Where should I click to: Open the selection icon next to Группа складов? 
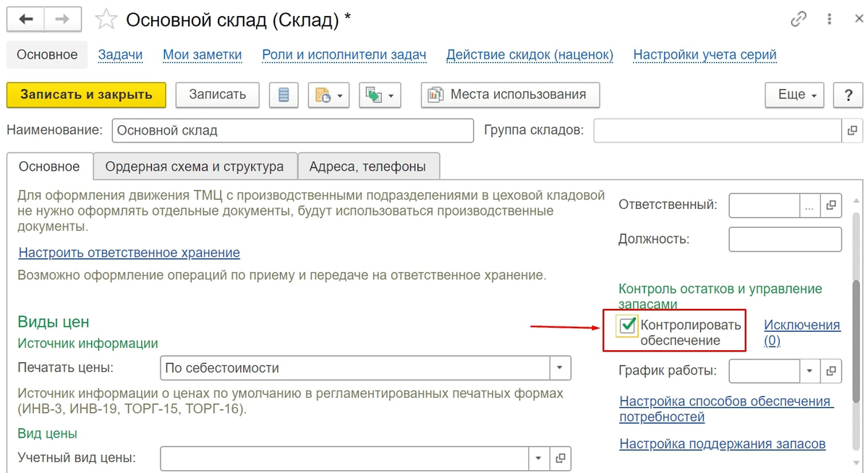click(853, 131)
